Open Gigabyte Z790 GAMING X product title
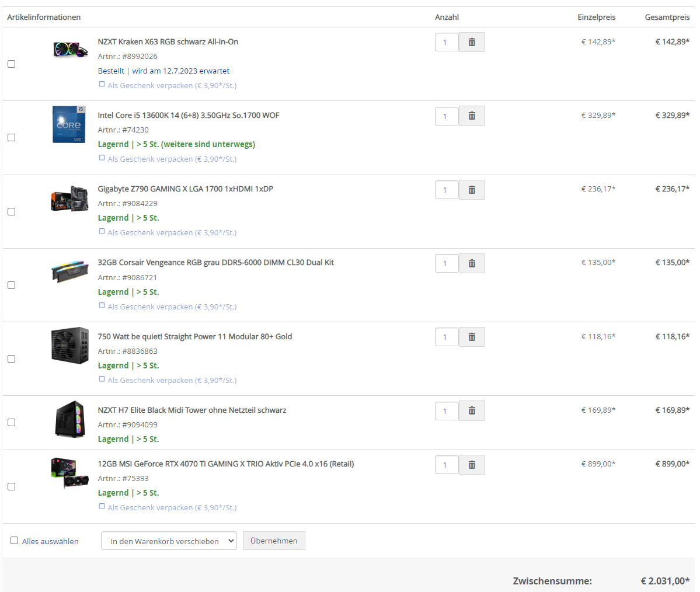The height and width of the screenshot is (592, 700). (185, 189)
